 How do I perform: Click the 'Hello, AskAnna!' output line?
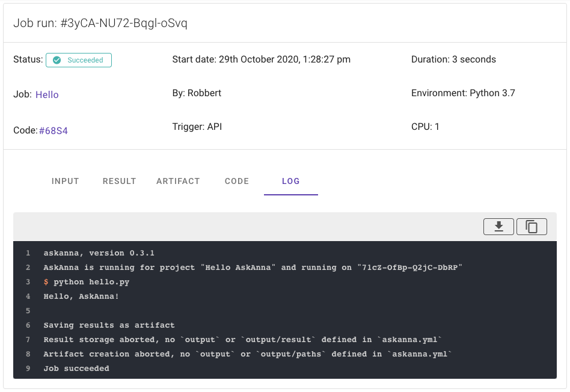click(81, 296)
